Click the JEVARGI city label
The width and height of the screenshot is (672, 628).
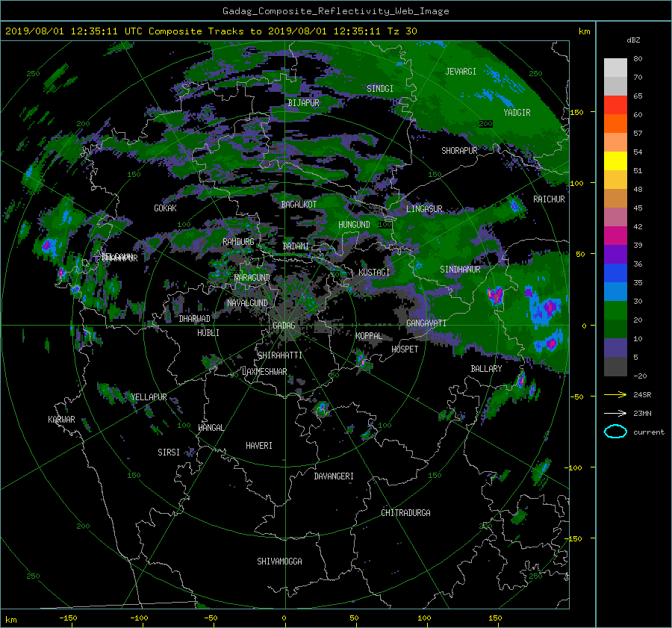coord(461,72)
